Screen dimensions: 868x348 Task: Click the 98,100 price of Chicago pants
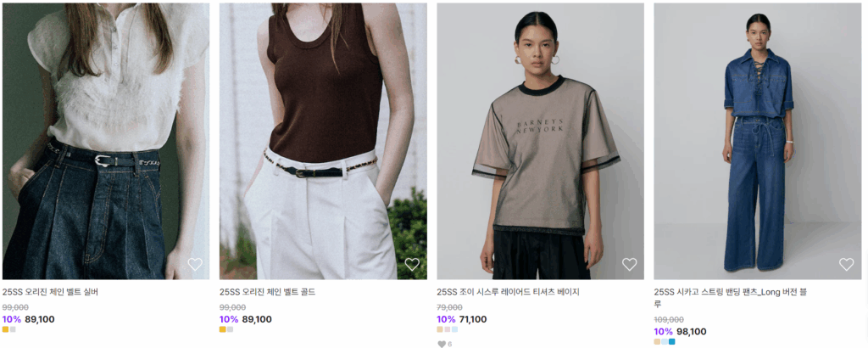pos(692,331)
